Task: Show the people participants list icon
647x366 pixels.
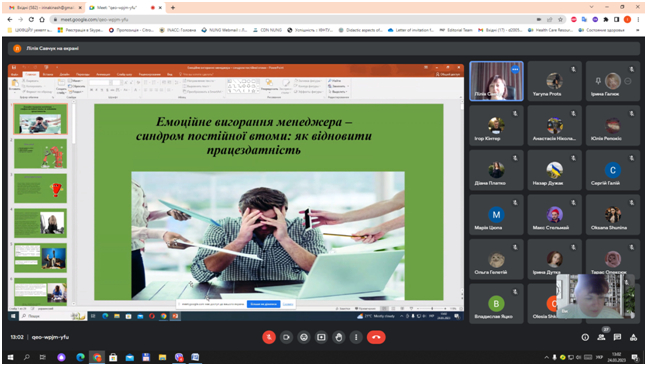Action: tap(601, 337)
